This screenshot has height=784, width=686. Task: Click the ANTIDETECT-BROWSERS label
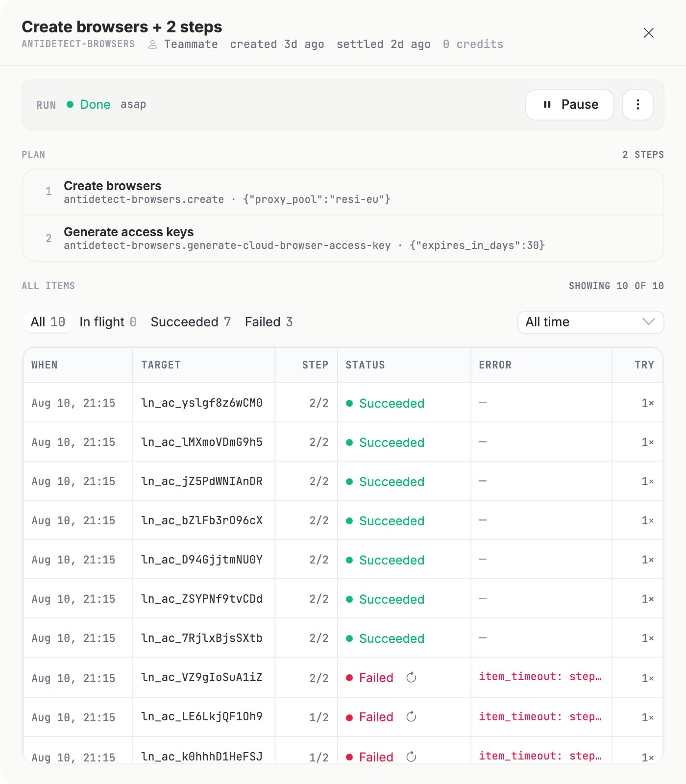point(78,44)
